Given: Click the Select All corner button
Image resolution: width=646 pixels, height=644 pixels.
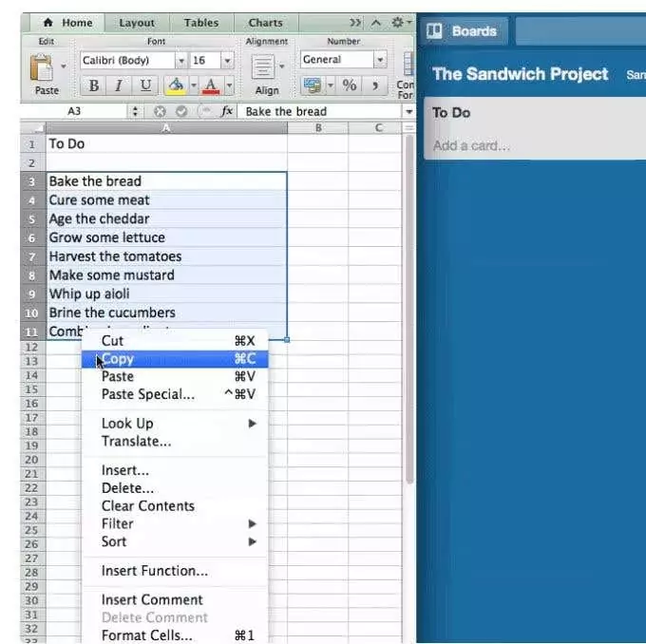Looking at the screenshot, I should 33,128.
